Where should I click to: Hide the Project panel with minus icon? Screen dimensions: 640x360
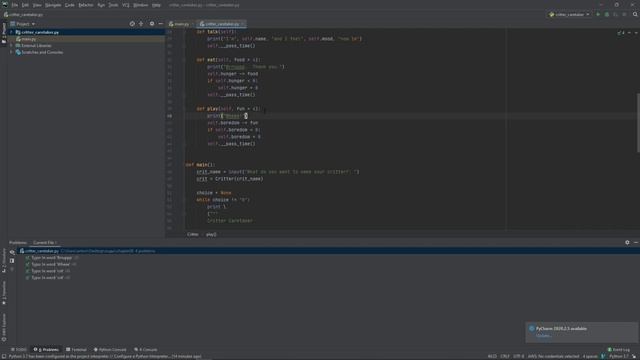[x=160, y=24]
